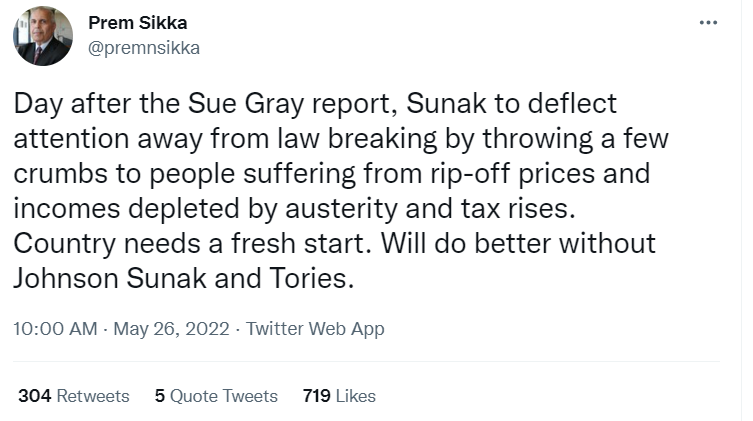View the 304 Retweets list

(x=74, y=396)
